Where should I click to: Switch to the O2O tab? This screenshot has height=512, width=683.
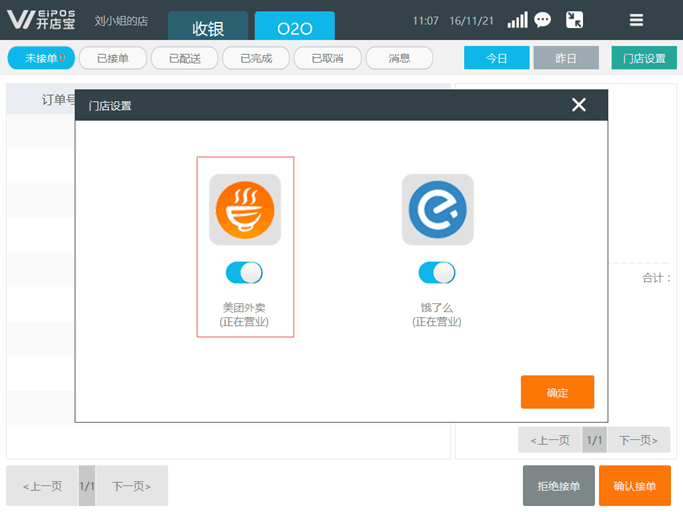click(x=294, y=26)
